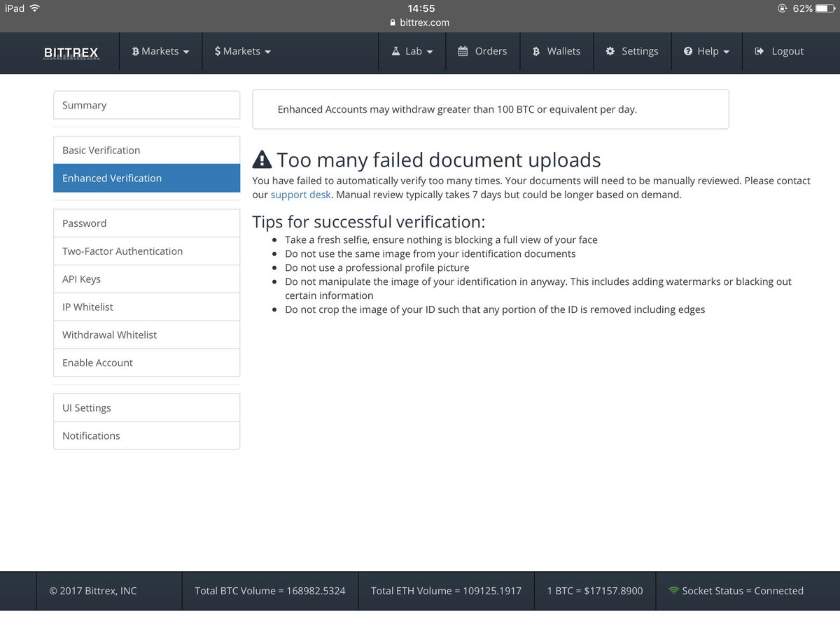Tap the rotation lock icon in status bar
840x630 pixels.
[x=782, y=8]
